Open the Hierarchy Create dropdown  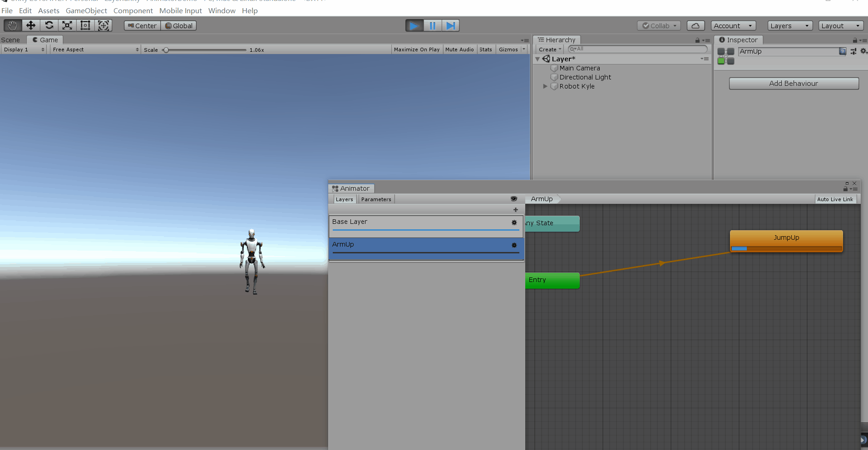[x=550, y=49]
